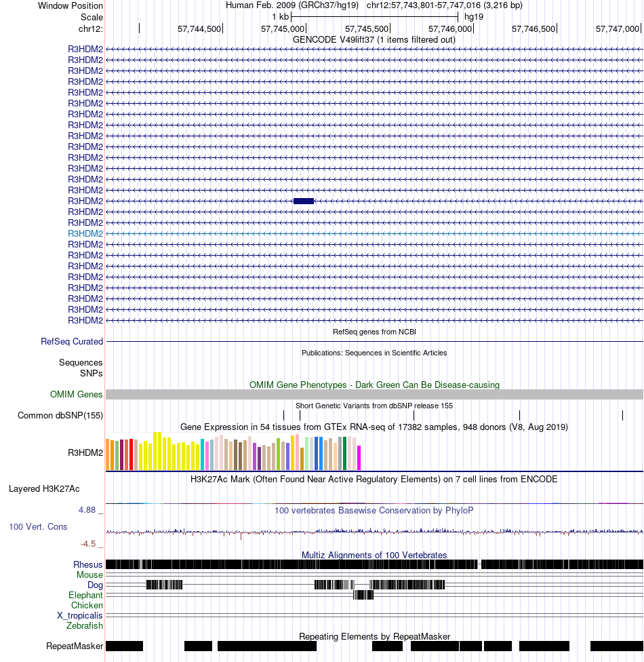Click the Zebrafish alignment label
This screenshot has height=662, width=644.
click(85, 625)
